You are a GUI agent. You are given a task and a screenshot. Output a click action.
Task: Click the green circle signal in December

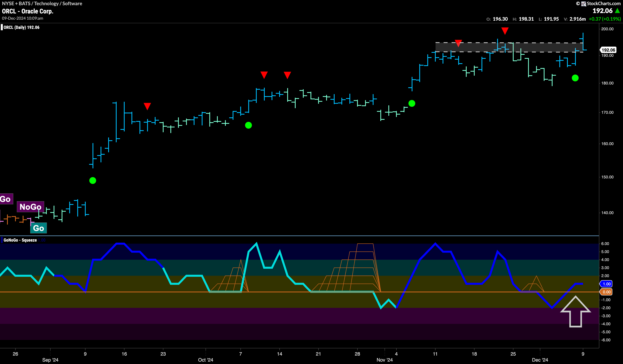(x=575, y=78)
